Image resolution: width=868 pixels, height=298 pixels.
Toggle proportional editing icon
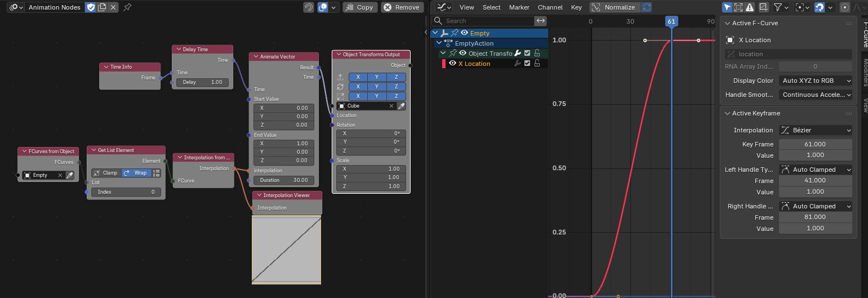coord(844,7)
